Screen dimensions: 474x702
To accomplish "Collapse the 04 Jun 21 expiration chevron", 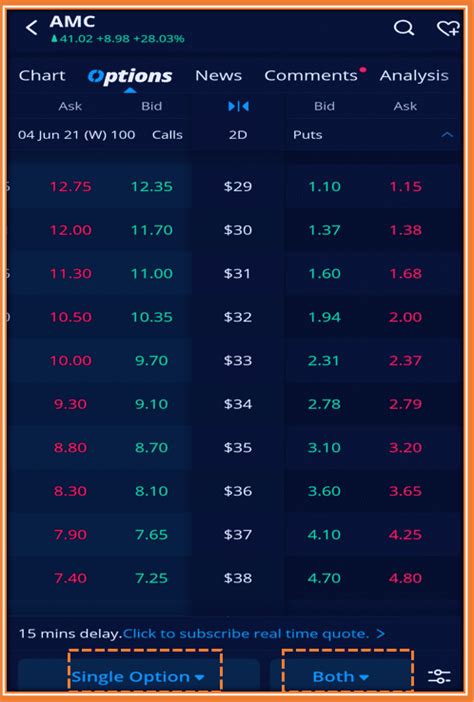I will pyautogui.click(x=447, y=134).
